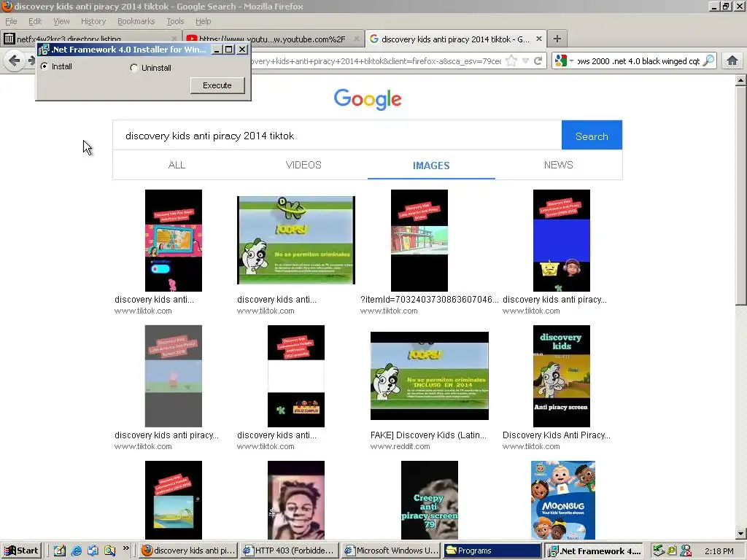Open the Help menu
The width and height of the screenshot is (747, 560).
click(203, 21)
